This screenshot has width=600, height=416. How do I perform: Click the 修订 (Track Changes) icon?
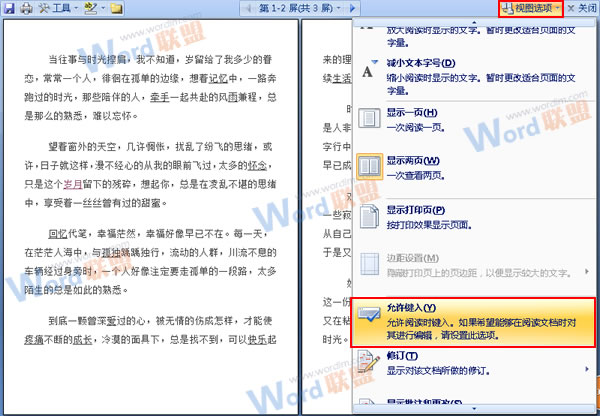pos(370,362)
